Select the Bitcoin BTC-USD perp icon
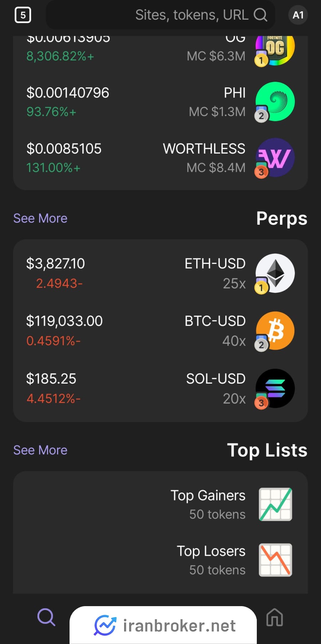321x644 pixels. (275, 331)
